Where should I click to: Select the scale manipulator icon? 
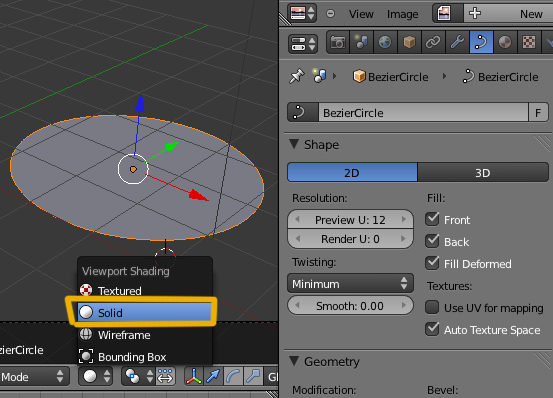tap(253, 376)
